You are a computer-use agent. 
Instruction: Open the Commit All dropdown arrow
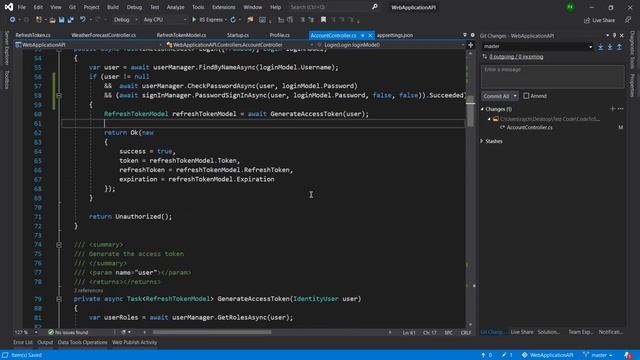(x=515, y=96)
